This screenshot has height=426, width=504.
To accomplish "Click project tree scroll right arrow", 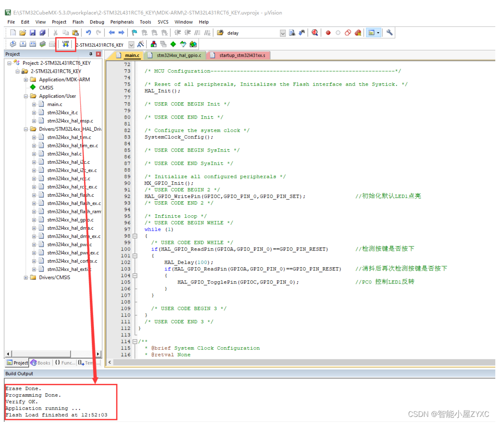I will click(98, 354).
